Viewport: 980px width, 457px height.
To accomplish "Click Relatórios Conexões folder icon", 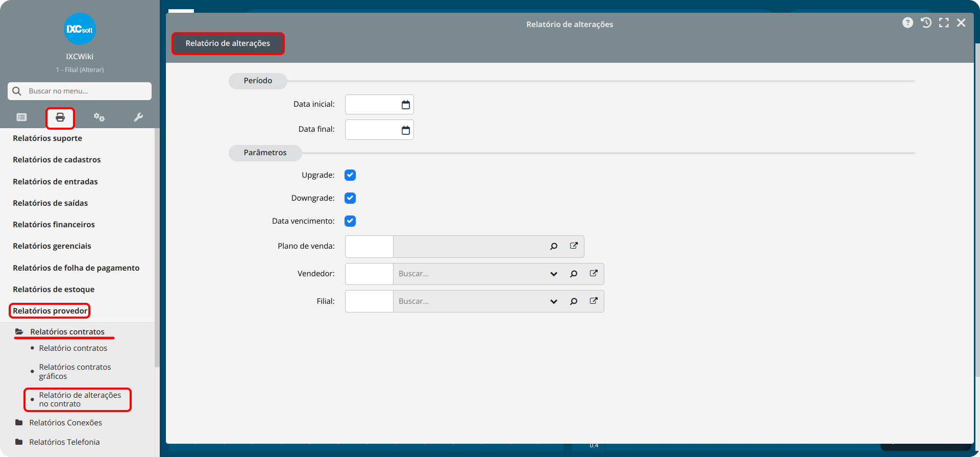I will 19,423.
